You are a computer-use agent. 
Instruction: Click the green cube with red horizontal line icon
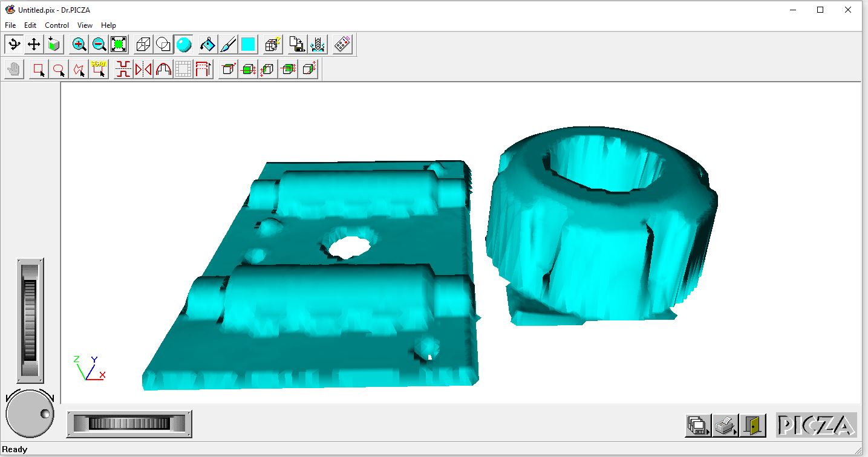click(248, 70)
